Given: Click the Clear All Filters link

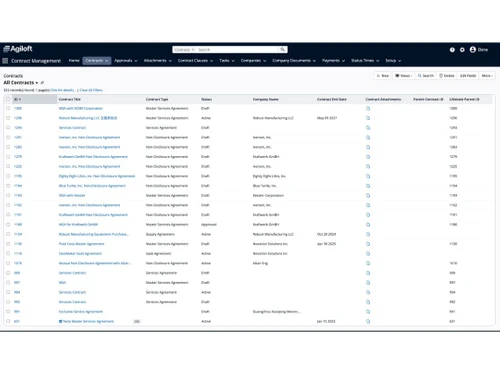Looking at the screenshot, I should coord(91,90).
